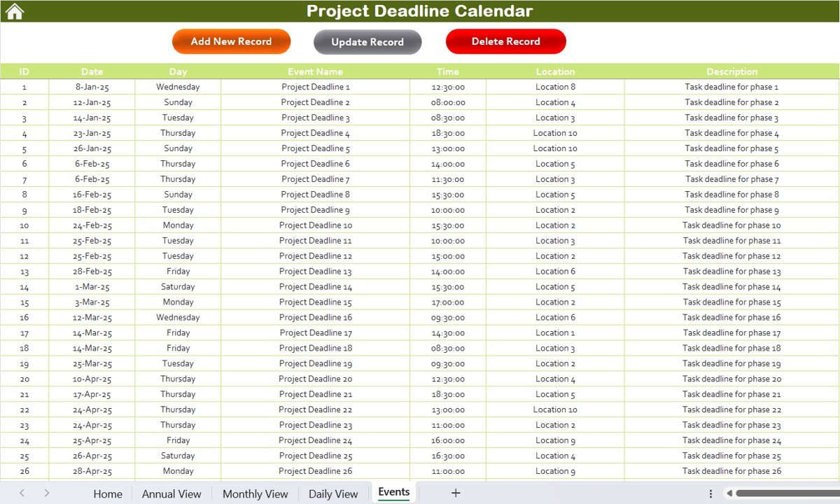Open the Daily View sheet tab
The height and width of the screenshot is (504, 840).
(333, 493)
